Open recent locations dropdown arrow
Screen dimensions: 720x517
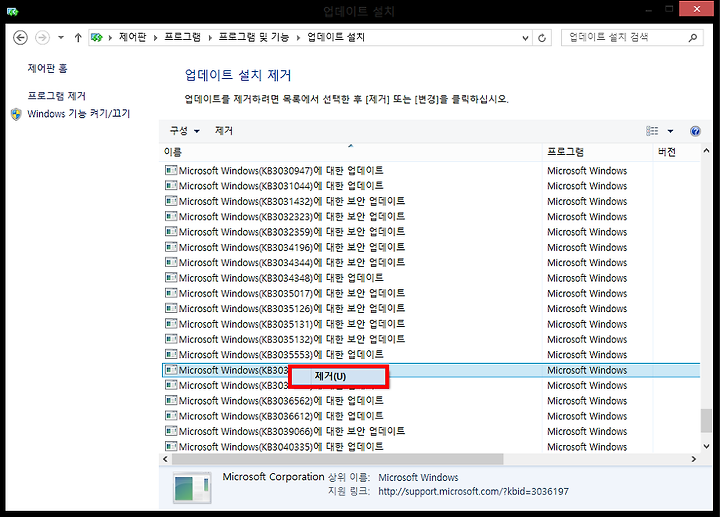61,38
